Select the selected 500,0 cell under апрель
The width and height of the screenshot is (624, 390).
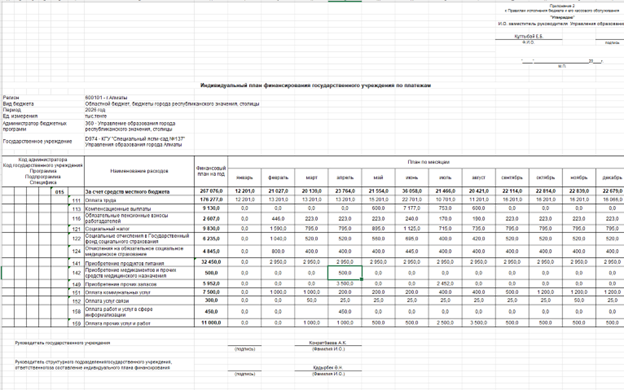[345, 273]
